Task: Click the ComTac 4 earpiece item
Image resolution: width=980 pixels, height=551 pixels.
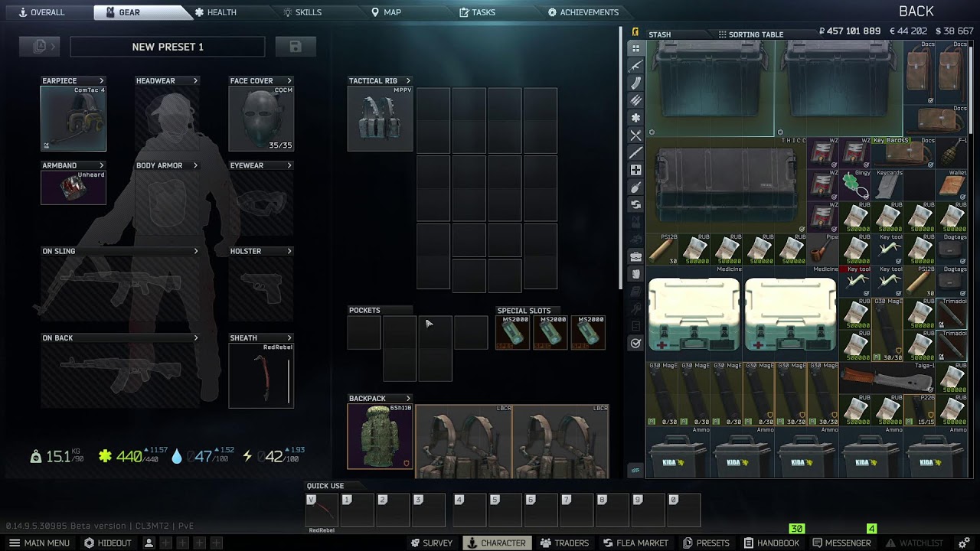Action: (73, 119)
